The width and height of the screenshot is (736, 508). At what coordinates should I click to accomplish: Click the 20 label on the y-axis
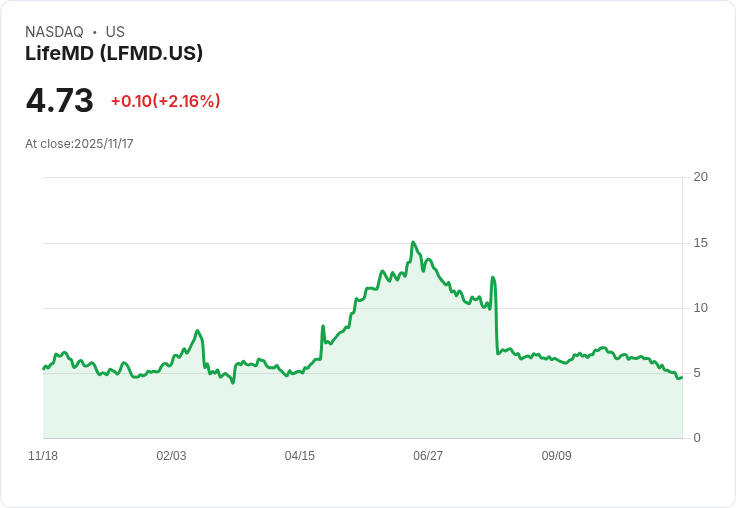[x=700, y=177]
